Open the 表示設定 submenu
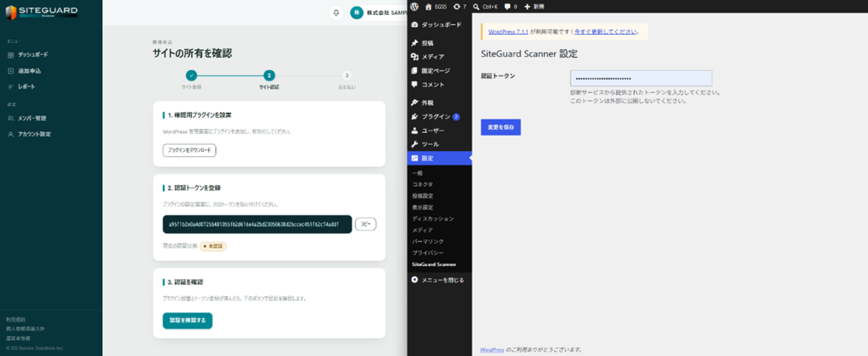Viewport: 868px width, 356px height. tap(422, 207)
